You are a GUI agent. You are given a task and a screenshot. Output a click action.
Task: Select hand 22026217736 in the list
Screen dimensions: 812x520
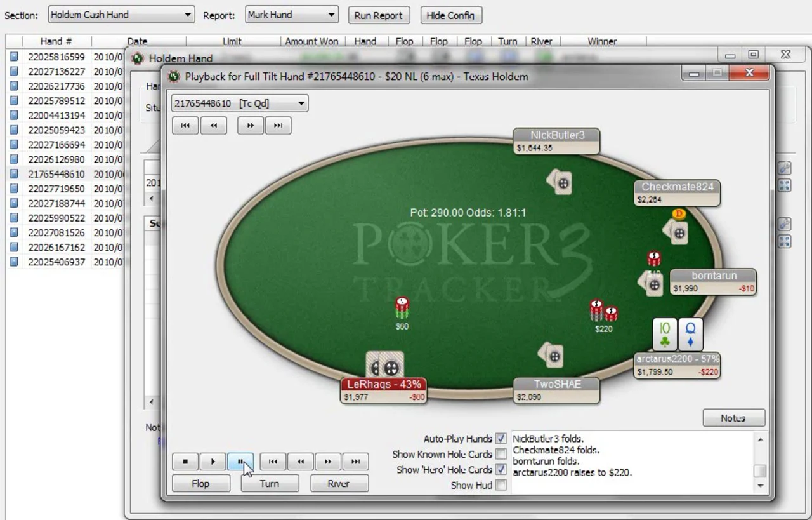coord(56,86)
